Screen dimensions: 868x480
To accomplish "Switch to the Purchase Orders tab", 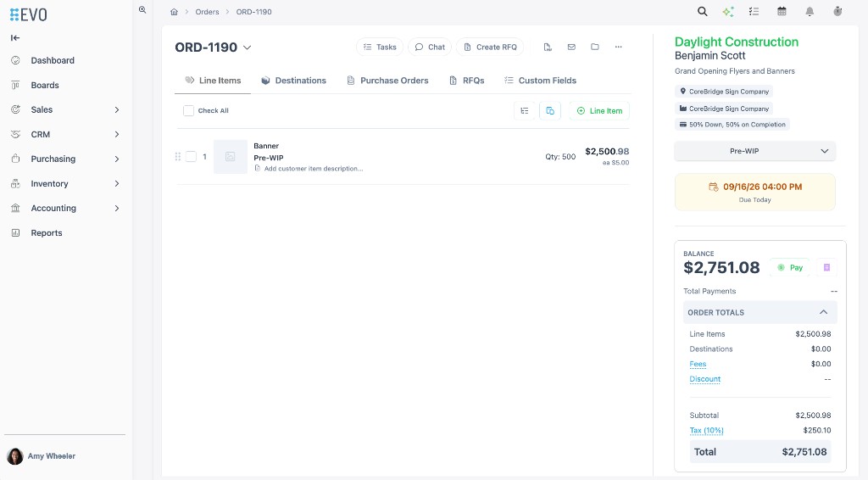I will 387,81.
